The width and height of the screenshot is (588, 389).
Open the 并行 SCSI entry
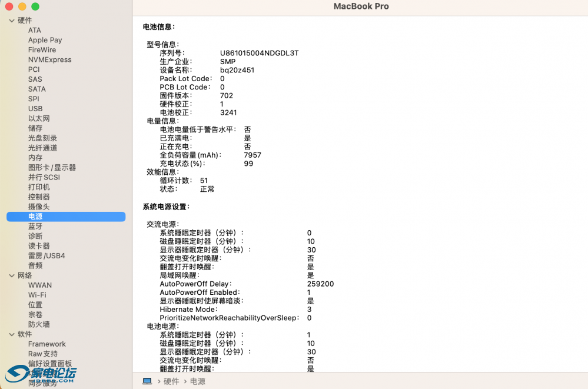[x=44, y=177]
